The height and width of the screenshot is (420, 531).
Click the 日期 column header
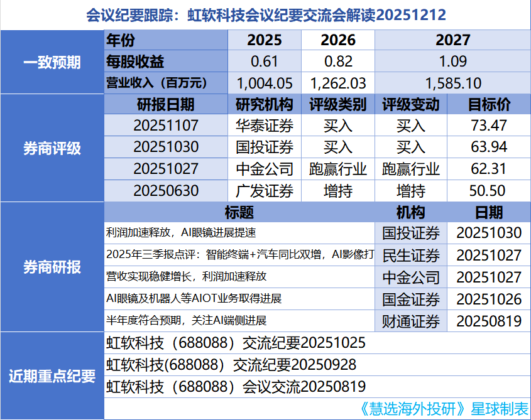pos(489,213)
